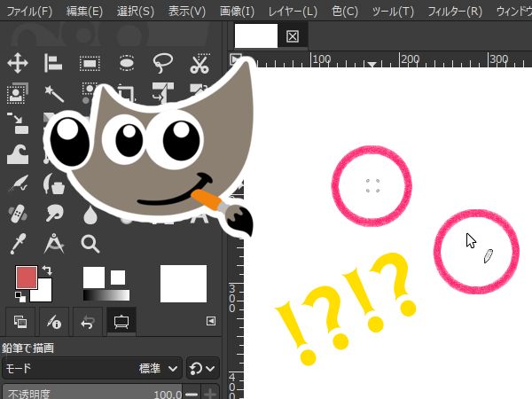Click the active pattern preview
The width and height of the screenshot is (532, 399).
tap(118, 278)
